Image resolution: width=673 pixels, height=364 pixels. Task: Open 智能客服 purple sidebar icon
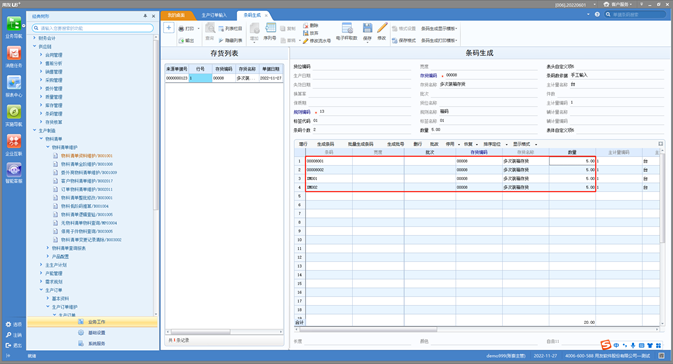[x=14, y=170]
